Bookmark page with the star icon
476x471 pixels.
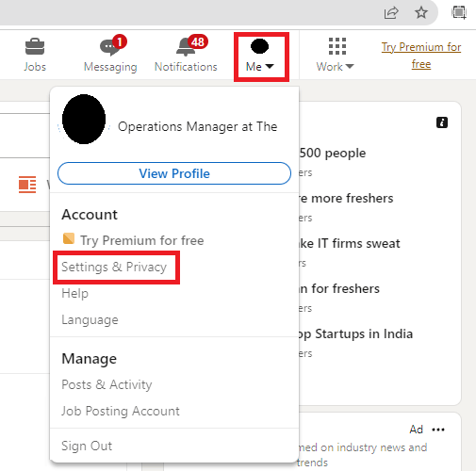click(x=421, y=12)
